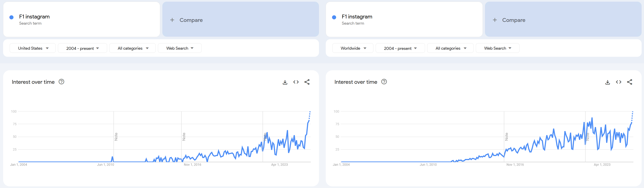Open embed code for left chart
Viewport: 644px width, 188px height.
(296, 82)
